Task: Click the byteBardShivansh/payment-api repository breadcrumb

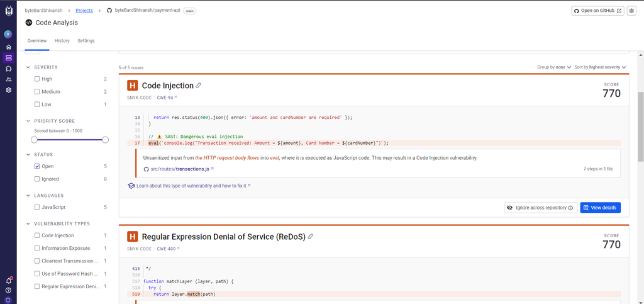Action: 147,11
